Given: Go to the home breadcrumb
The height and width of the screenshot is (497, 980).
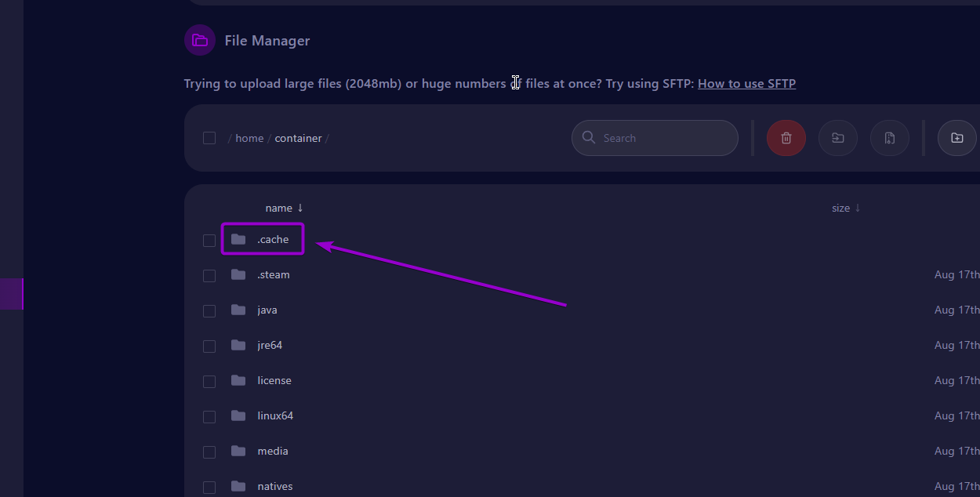Looking at the screenshot, I should pos(249,138).
